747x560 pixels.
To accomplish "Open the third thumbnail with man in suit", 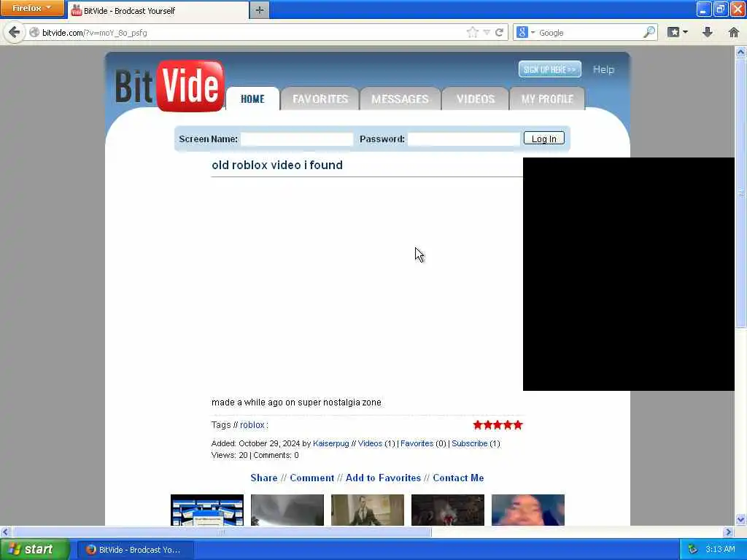I will tap(368, 510).
